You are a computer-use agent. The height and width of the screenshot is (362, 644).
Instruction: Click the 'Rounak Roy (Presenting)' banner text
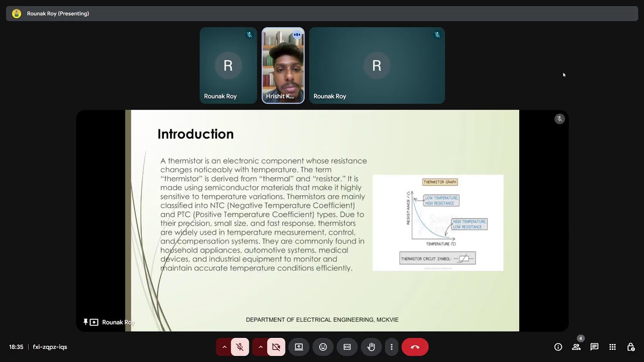point(58,14)
